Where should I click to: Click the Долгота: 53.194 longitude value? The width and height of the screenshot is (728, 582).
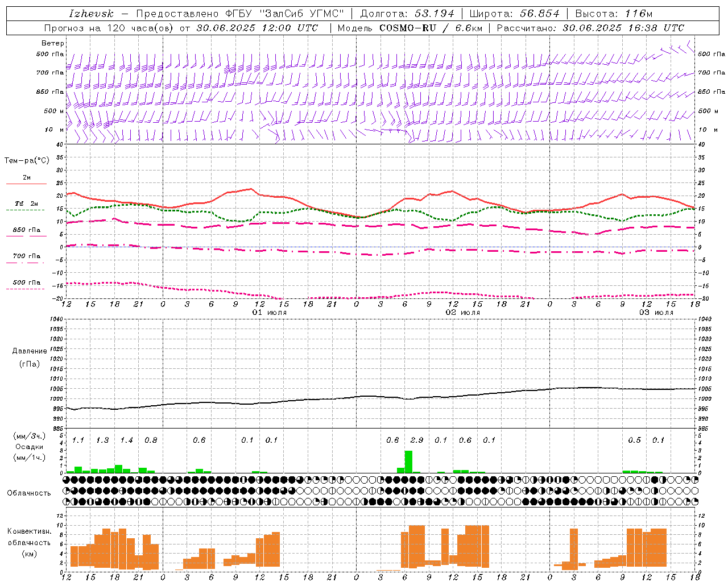point(407,14)
